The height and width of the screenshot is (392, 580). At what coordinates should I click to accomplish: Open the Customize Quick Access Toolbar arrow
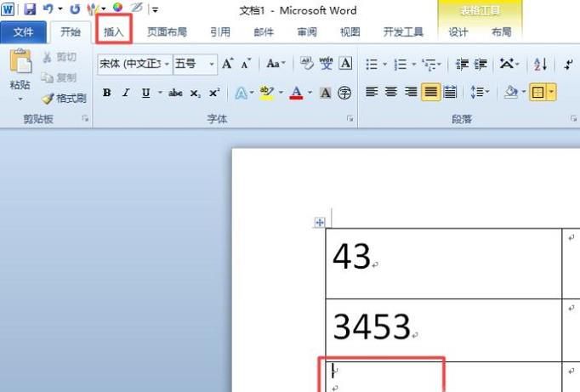[156, 10]
